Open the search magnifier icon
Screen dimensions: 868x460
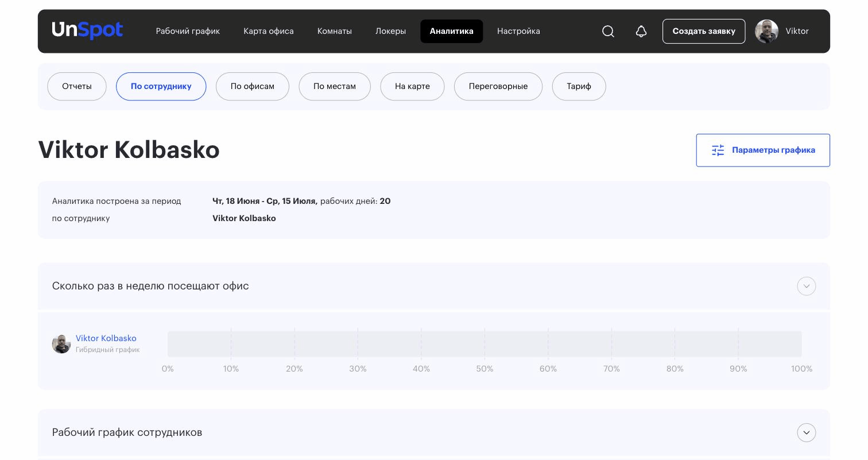[x=608, y=32]
